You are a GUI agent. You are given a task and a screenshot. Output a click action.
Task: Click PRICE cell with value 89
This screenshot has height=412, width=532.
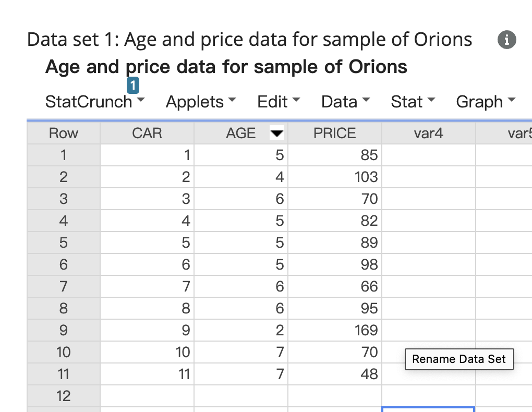pos(334,243)
